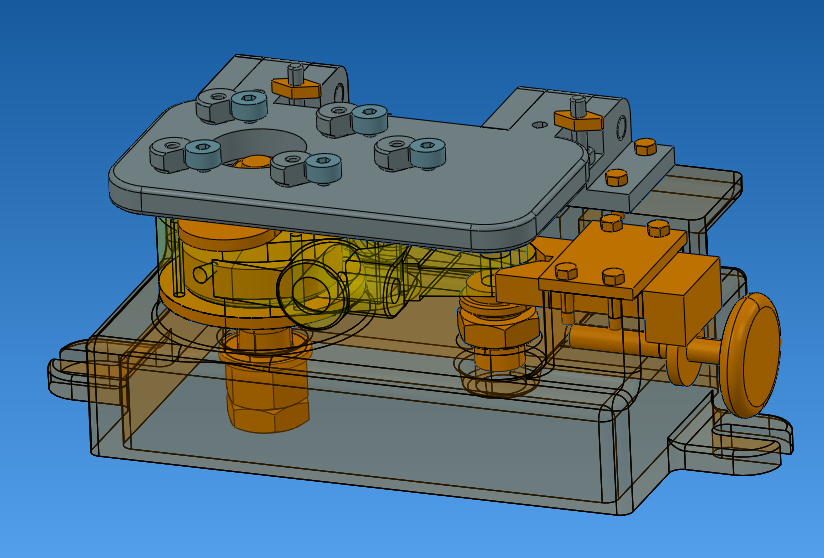Pick the orange clip on rear left bracket
Viewport: 824px width, 558px height.
(297, 90)
